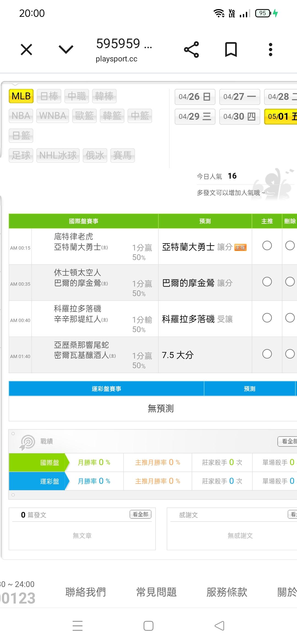Close the browser tab with X icon
This screenshot has width=297, height=644.
26,50
